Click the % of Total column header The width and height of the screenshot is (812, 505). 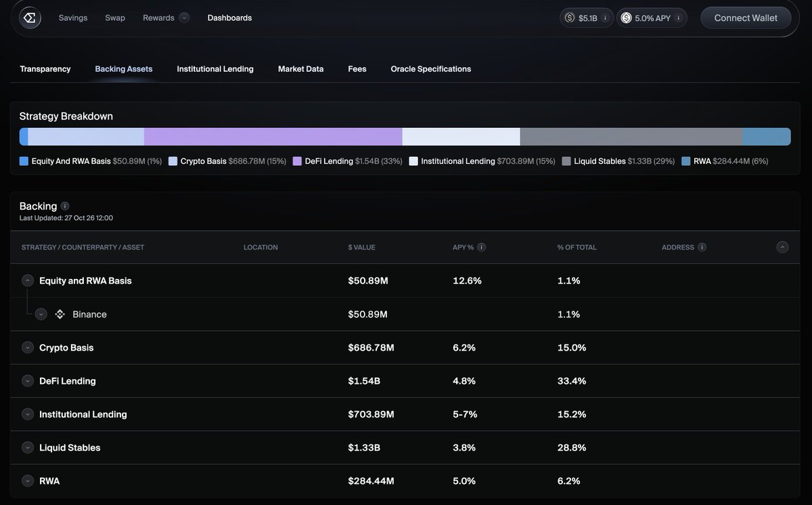tap(577, 248)
